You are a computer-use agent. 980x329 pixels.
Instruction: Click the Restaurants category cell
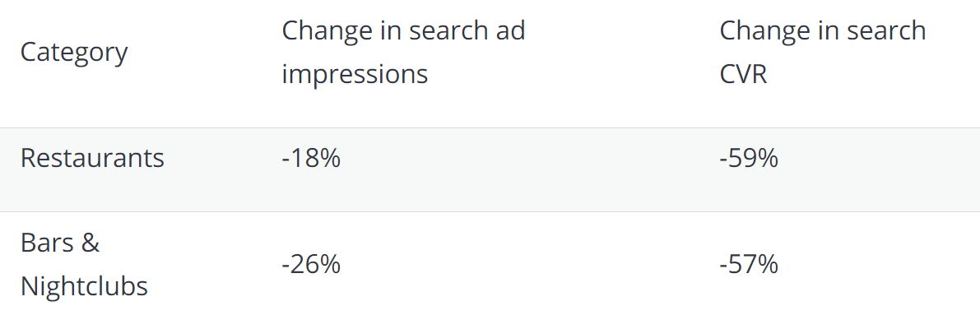click(x=92, y=158)
